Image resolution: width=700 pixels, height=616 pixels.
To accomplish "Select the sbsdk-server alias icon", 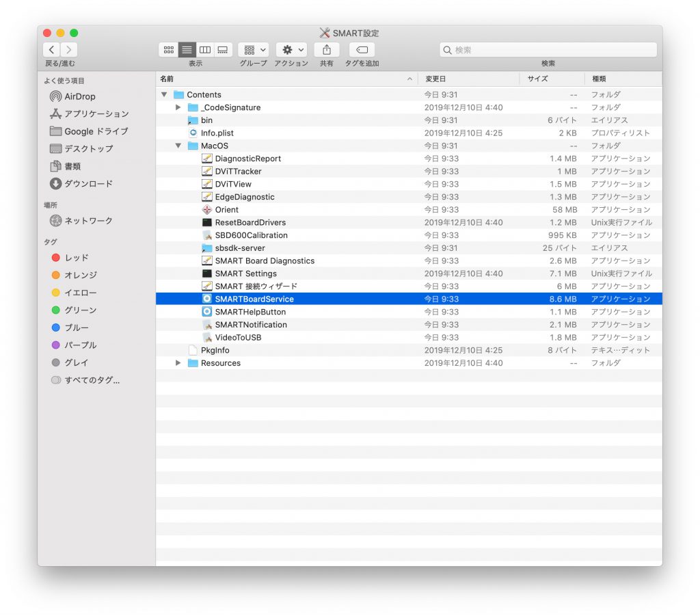I will tap(206, 248).
